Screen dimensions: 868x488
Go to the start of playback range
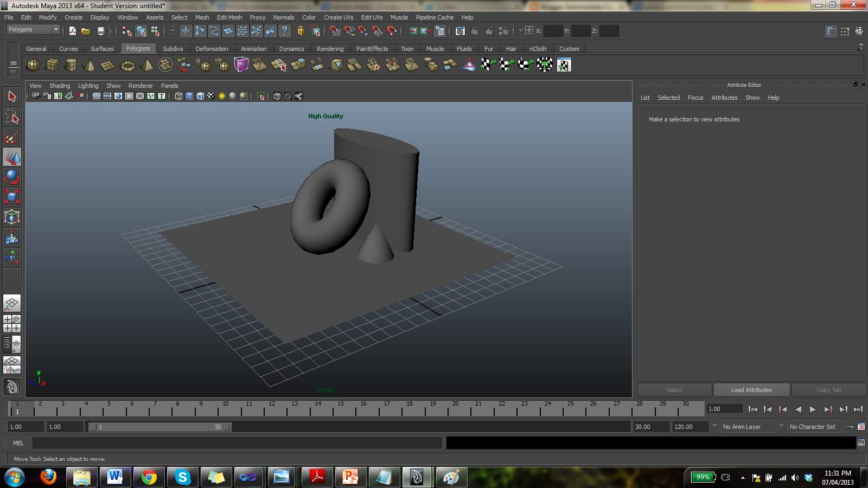(x=752, y=409)
